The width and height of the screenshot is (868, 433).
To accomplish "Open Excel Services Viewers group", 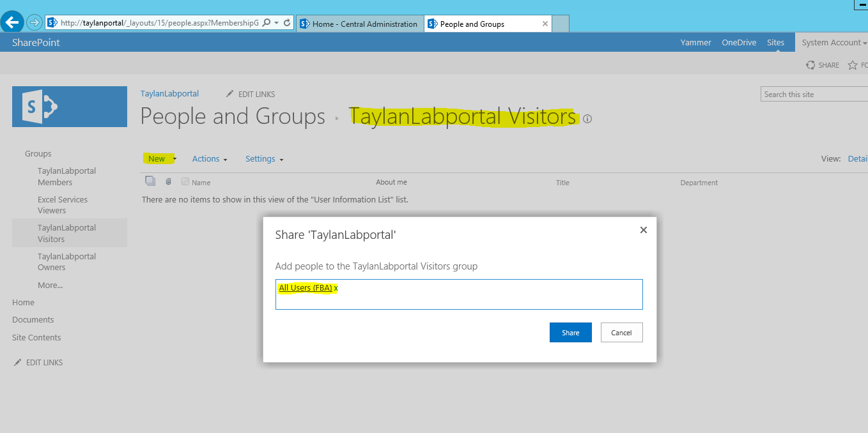I will [63, 205].
